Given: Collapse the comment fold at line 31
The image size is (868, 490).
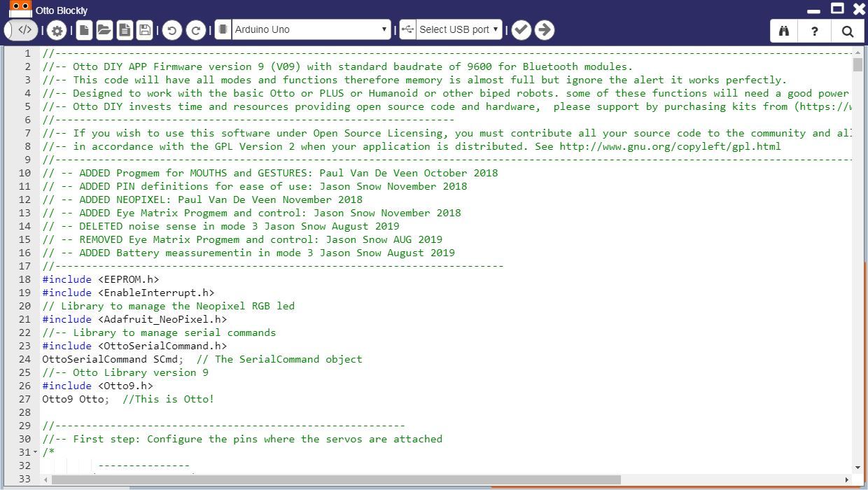Looking at the screenshot, I should (36, 452).
